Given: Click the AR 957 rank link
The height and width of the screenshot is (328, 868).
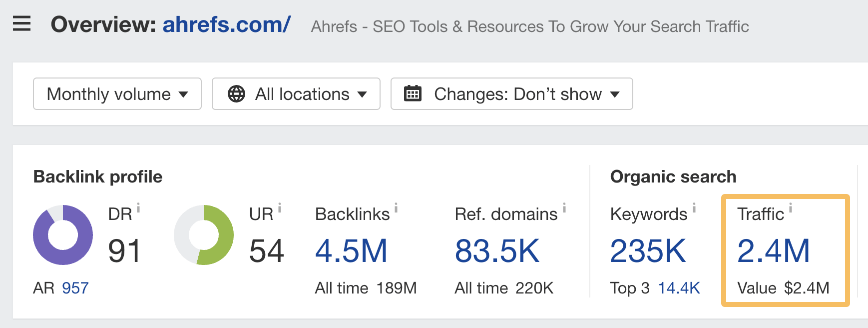Looking at the screenshot, I should pos(75,288).
